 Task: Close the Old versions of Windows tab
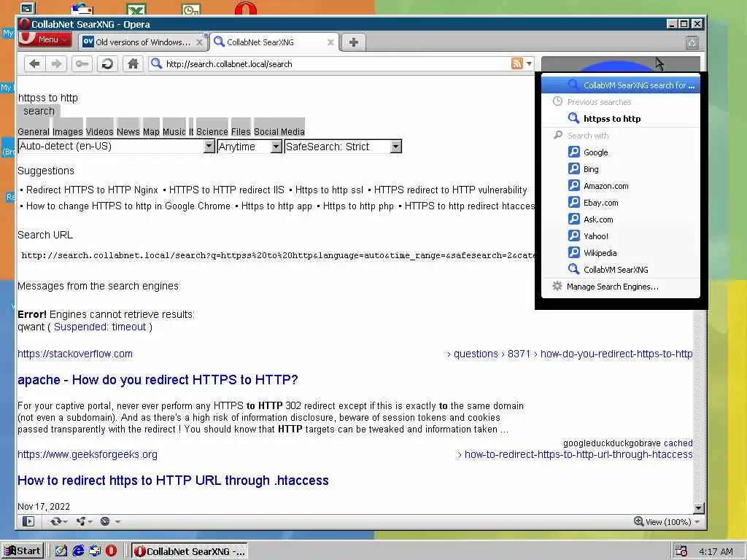pos(200,42)
